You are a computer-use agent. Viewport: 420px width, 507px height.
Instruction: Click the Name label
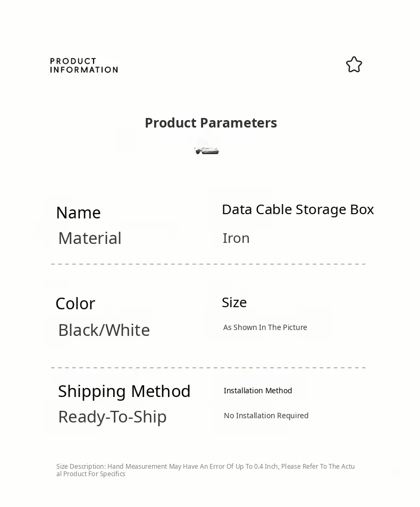[78, 213]
